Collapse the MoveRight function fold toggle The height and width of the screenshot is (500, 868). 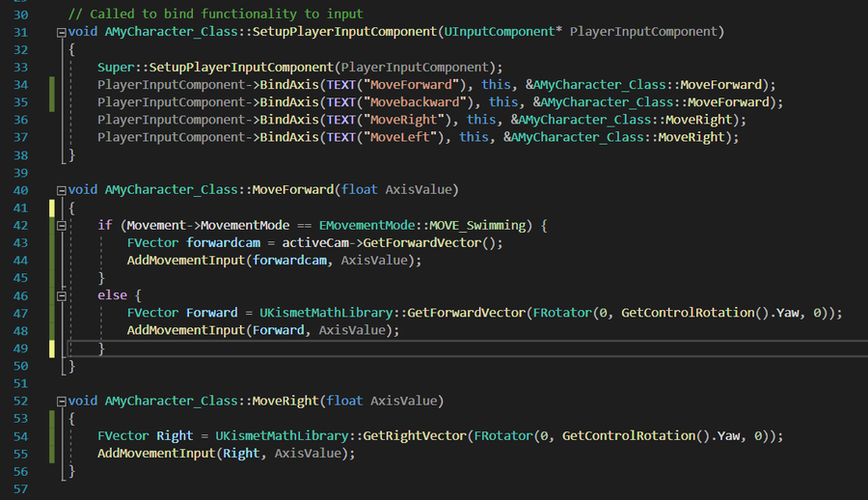(x=62, y=402)
